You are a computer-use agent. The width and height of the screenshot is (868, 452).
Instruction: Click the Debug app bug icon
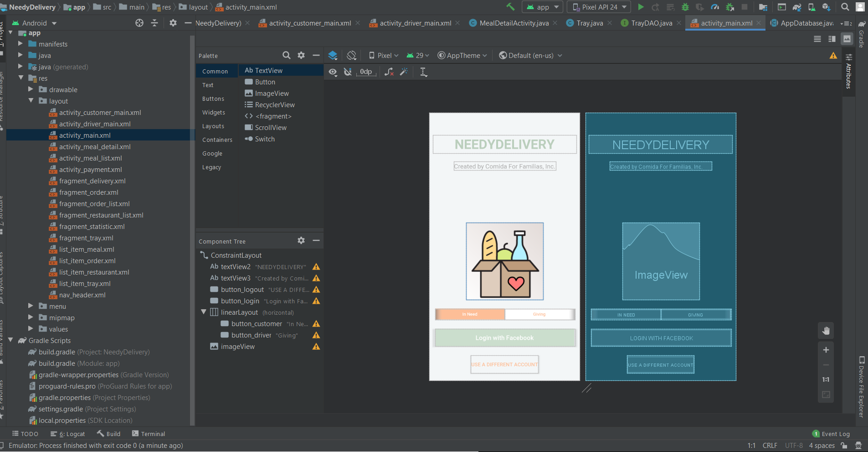(685, 7)
